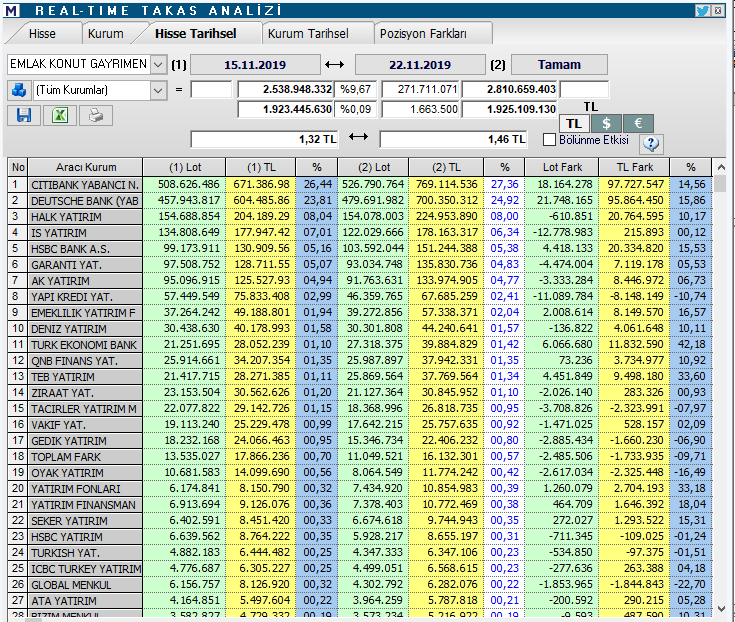Click the table scrollbar down arrow
Image resolution: width=735 pixels, height=622 pixels.
[x=721, y=609]
